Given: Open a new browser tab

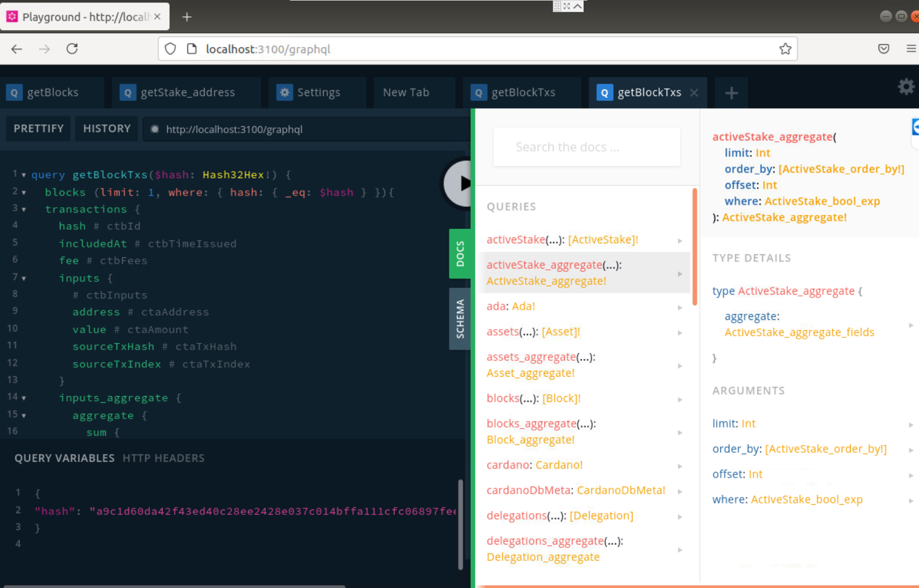Looking at the screenshot, I should point(187,17).
